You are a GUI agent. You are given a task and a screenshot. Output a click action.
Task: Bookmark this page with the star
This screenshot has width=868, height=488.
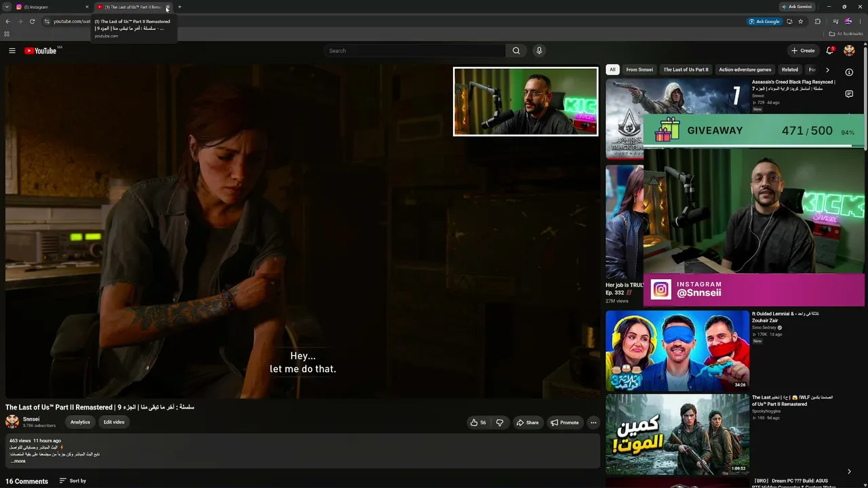coord(801,21)
